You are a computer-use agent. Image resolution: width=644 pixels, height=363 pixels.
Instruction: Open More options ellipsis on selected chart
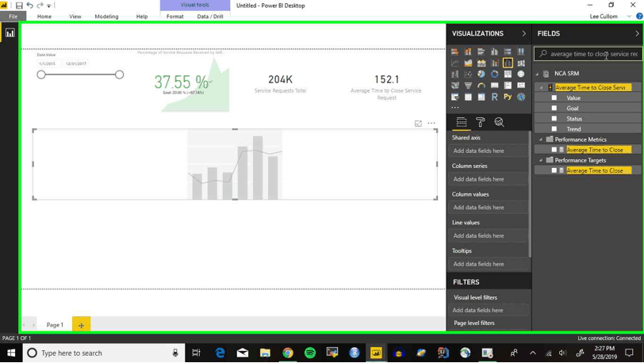[431, 123]
